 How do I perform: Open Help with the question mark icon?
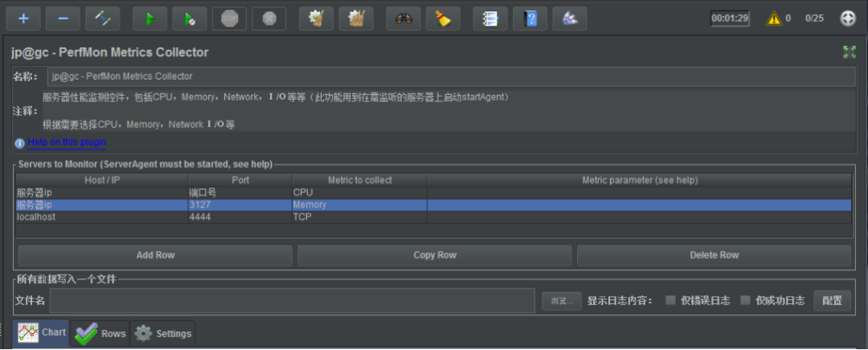530,19
